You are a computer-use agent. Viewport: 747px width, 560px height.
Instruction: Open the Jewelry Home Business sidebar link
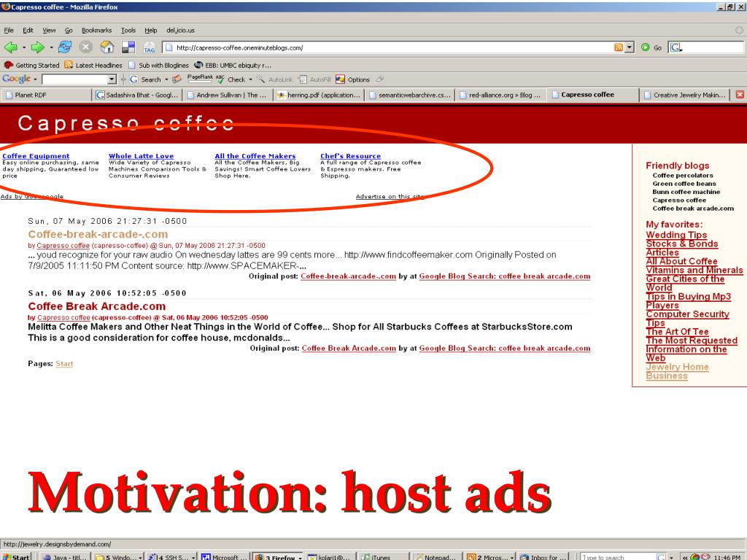[678, 371]
